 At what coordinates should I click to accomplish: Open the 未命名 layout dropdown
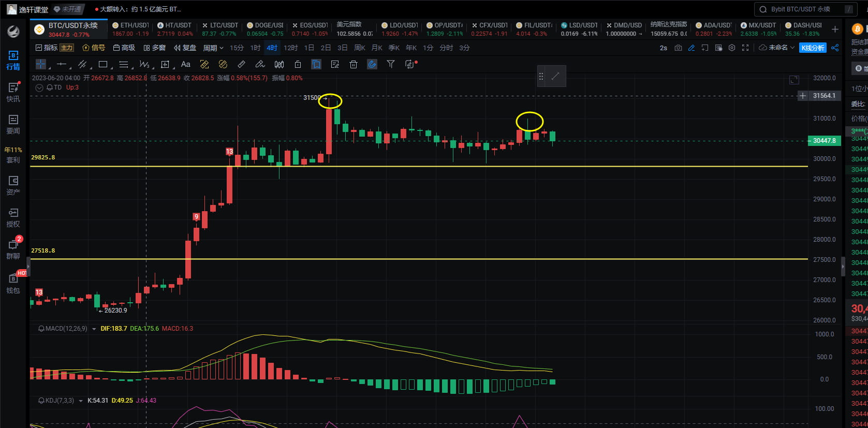[x=777, y=48]
